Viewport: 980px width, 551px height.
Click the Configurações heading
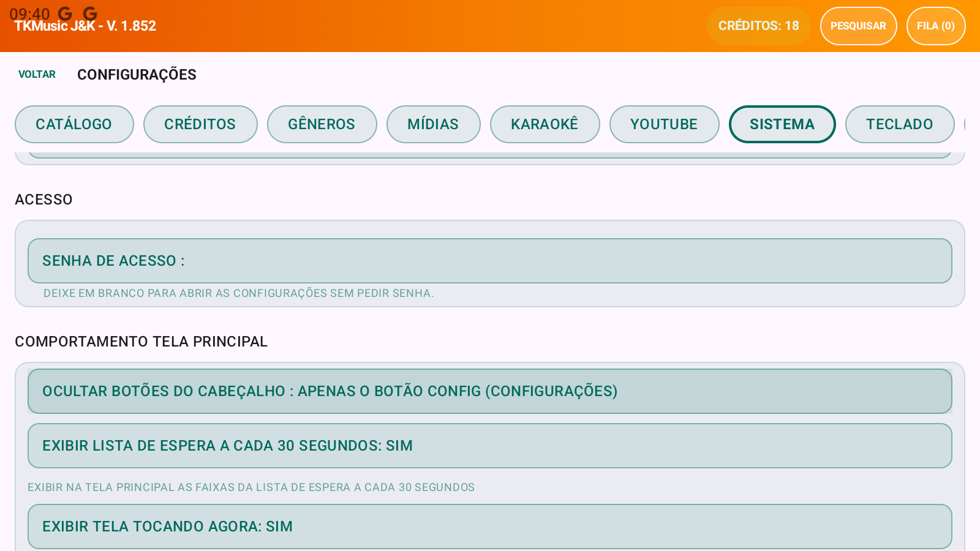click(x=137, y=75)
